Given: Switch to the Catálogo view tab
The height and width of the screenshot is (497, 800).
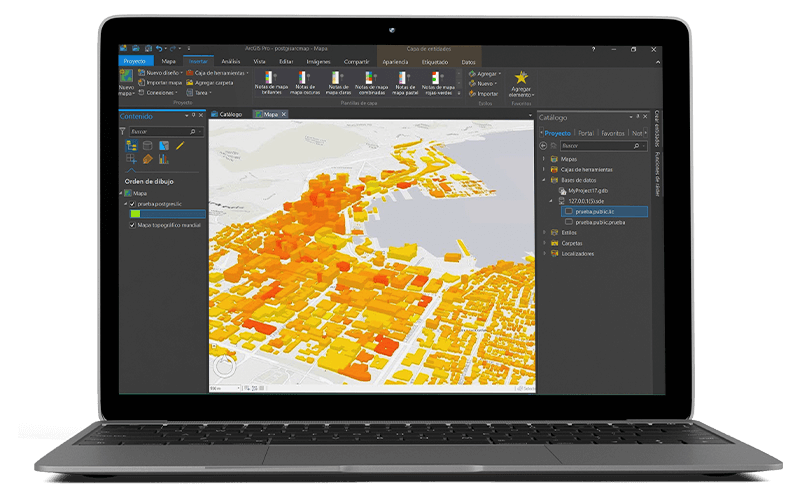Looking at the screenshot, I should (230, 115).
